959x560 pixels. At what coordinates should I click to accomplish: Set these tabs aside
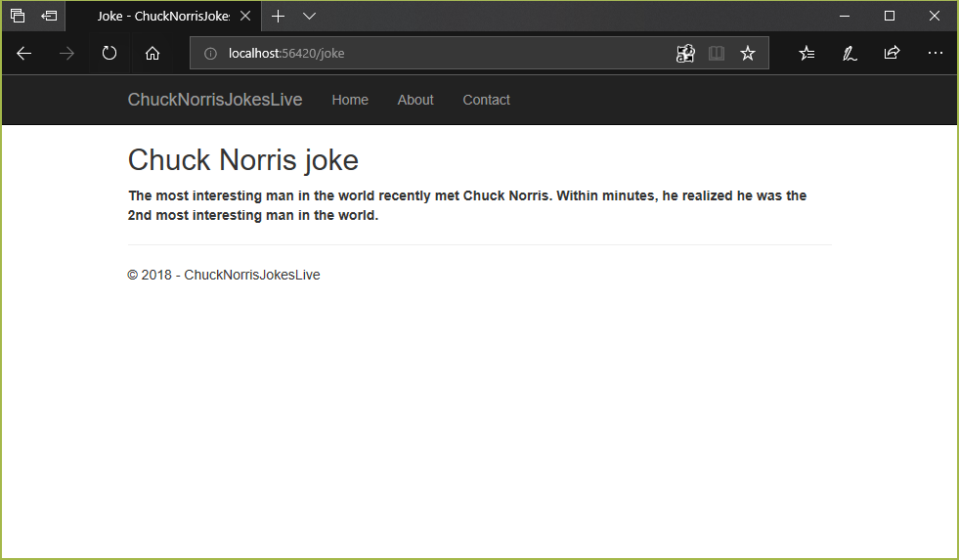[x=49, y=16]
